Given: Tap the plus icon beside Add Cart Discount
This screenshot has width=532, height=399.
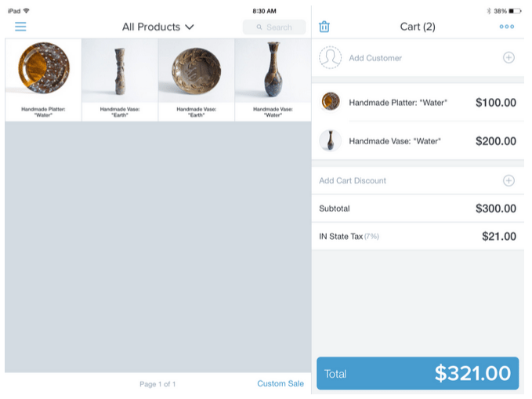Looking at the screenshot, I should tap(508, 180).
